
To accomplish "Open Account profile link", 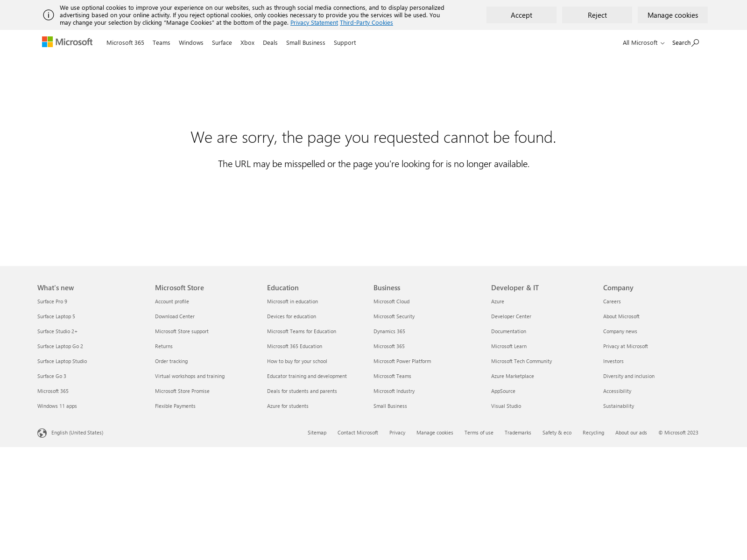I will (x=172, y=301).
